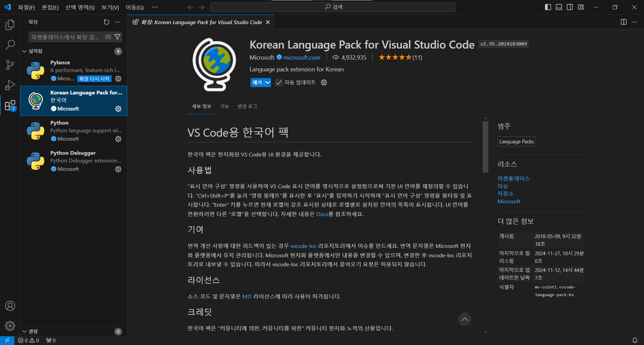The image size is (644, 345).
Task: Switch to the 변경 로그 changelog tab
Action: pos(247,106)
